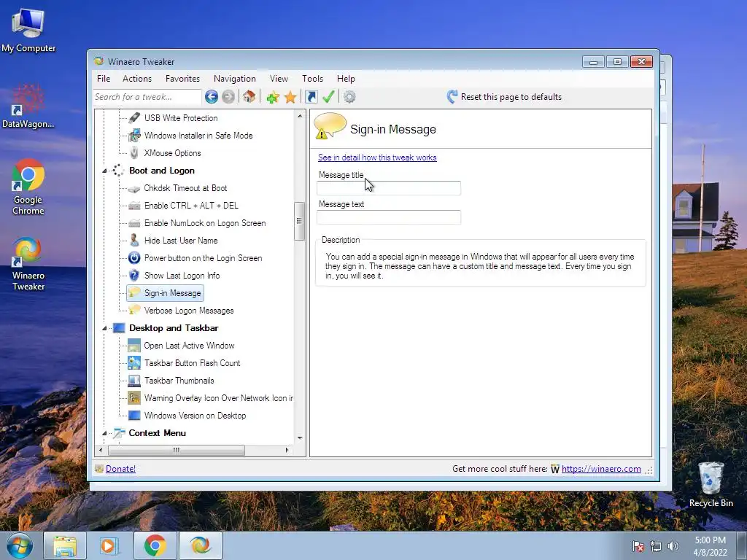This screenshot has height=560, width=747.
Task: Focus the Message text input field
Action: (389, 217)
